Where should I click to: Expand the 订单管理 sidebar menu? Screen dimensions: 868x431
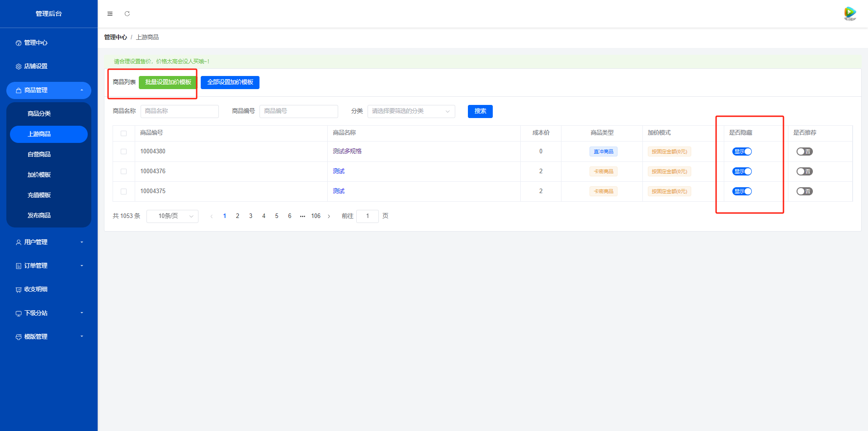coord(49,266)
